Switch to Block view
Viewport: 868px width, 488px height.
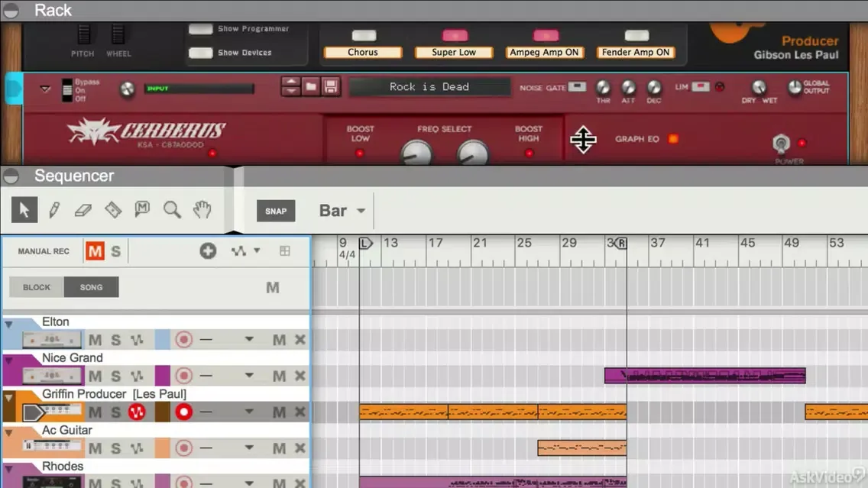coord(37,287)
